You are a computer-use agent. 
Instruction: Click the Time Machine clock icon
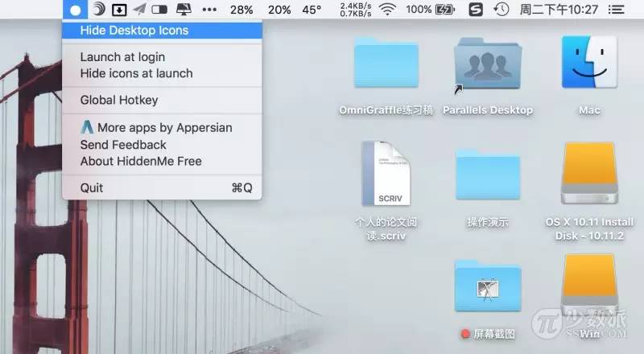click(x=501, y=10)
